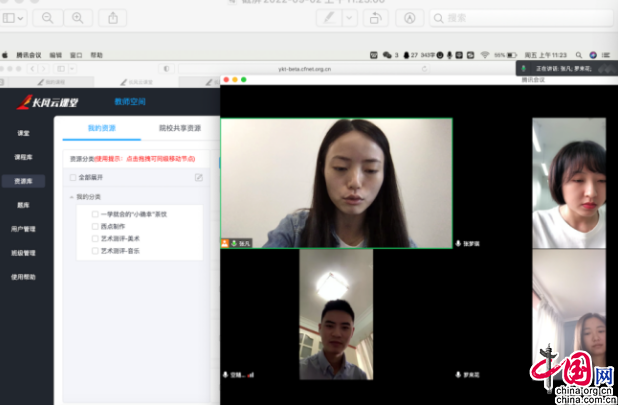Tick the 艺术测评-美术 checkbox

95,238
